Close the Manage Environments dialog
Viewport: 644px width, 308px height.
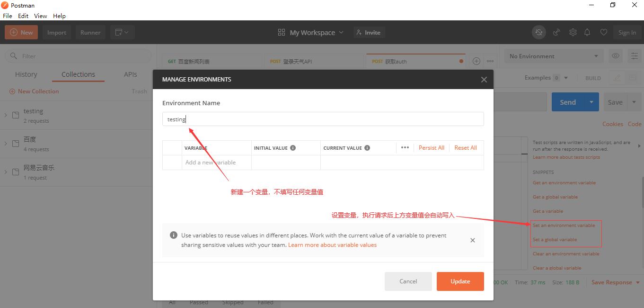coord(484,80)
